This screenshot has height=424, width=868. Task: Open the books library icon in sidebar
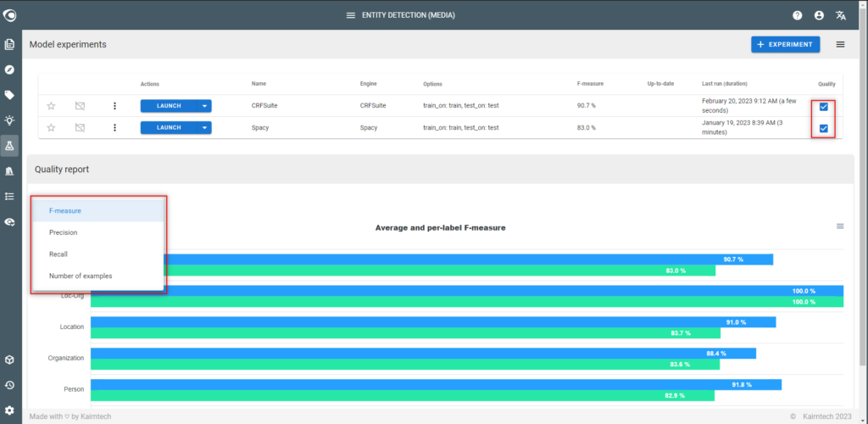[9, 171]
